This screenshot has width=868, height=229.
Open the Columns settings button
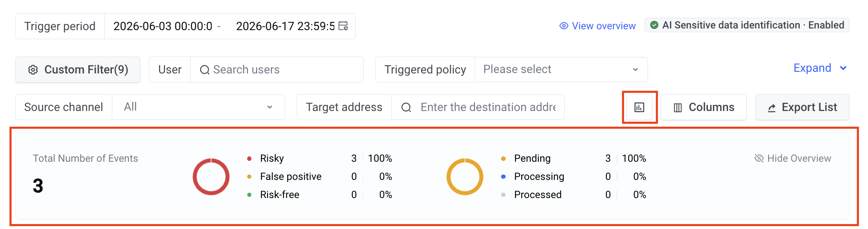point(704,107)
